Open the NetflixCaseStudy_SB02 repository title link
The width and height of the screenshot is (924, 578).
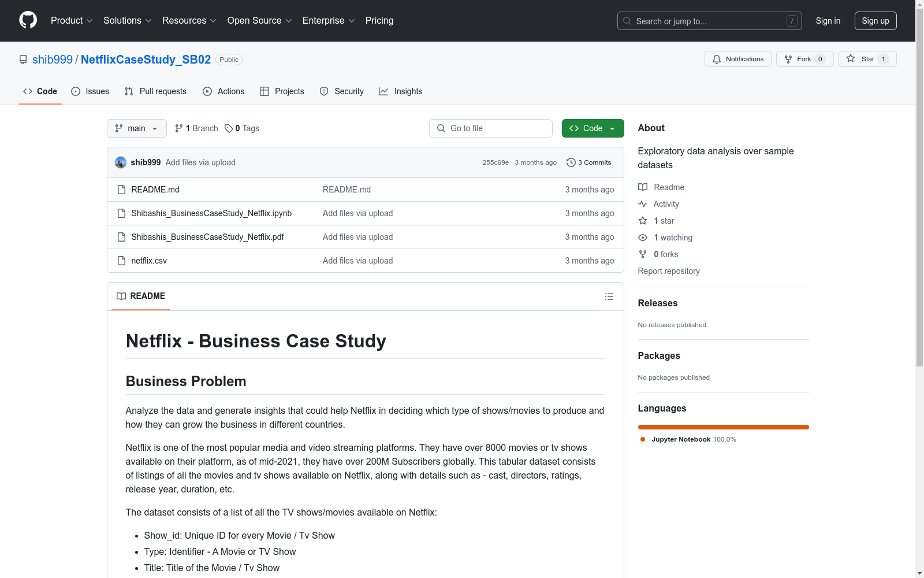pos(146,60)
